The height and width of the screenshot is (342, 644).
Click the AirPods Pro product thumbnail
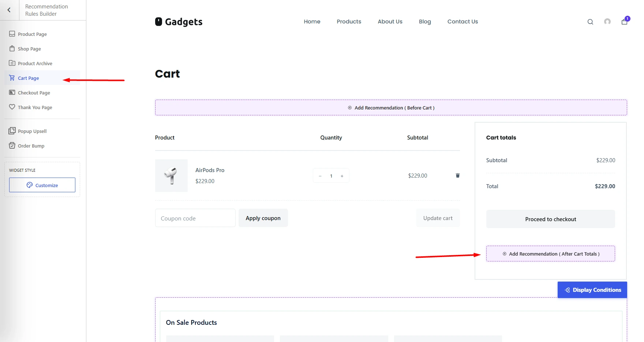(x=171, y=175)
